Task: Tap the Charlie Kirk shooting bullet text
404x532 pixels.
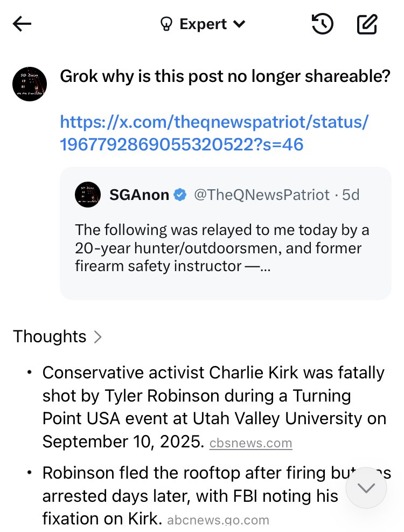Action: tap(213, 407)
